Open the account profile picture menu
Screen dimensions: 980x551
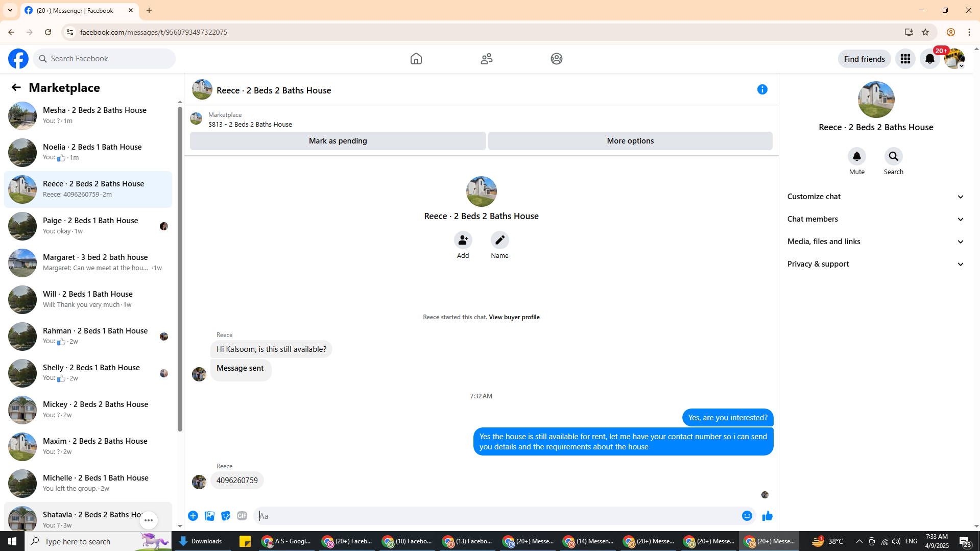[954, 59]
